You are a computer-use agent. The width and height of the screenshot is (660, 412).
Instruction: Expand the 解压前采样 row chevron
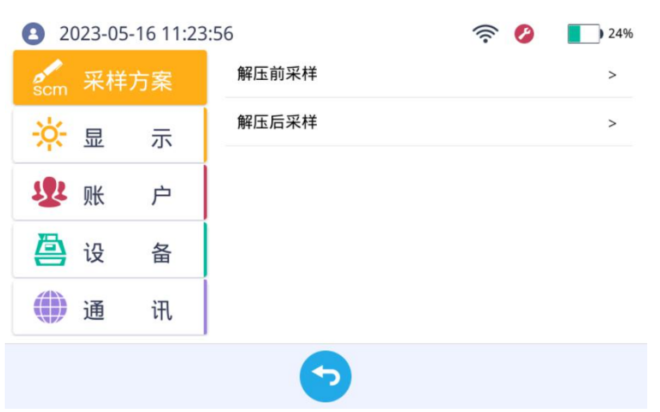612,75
